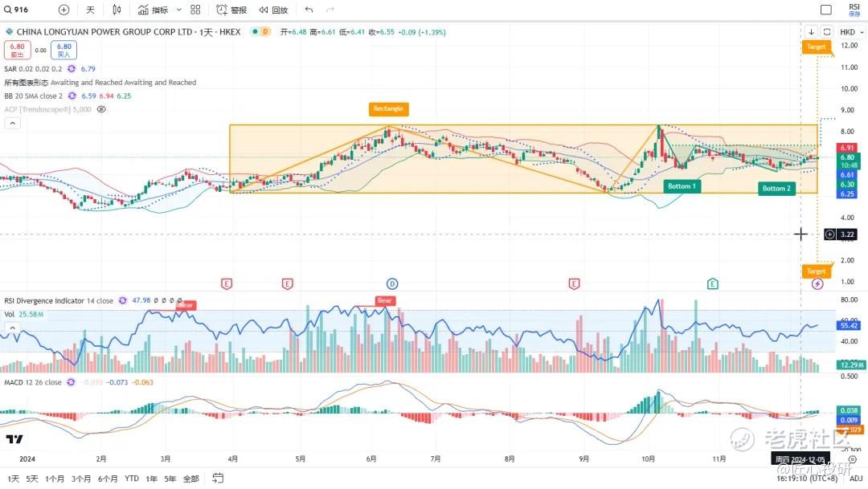
Task: Click the SAR indicator refresh icon
Action: (72, 68)
